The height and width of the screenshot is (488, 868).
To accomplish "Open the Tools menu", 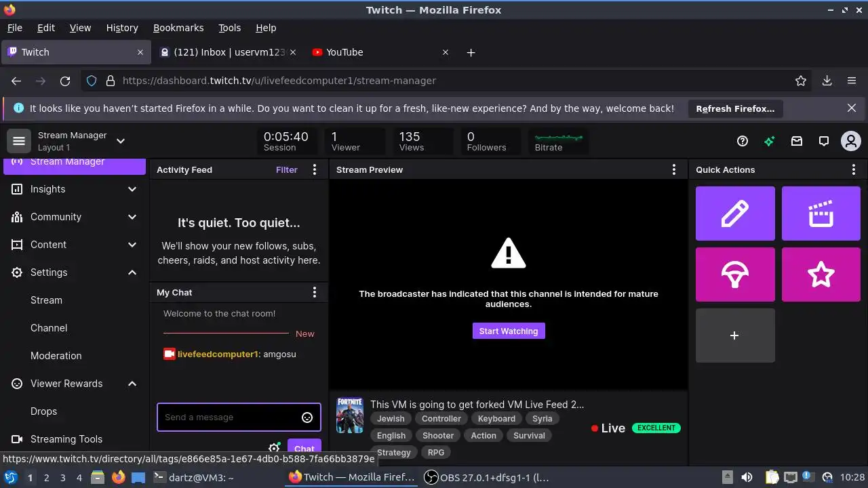I will tap(229, 28).
